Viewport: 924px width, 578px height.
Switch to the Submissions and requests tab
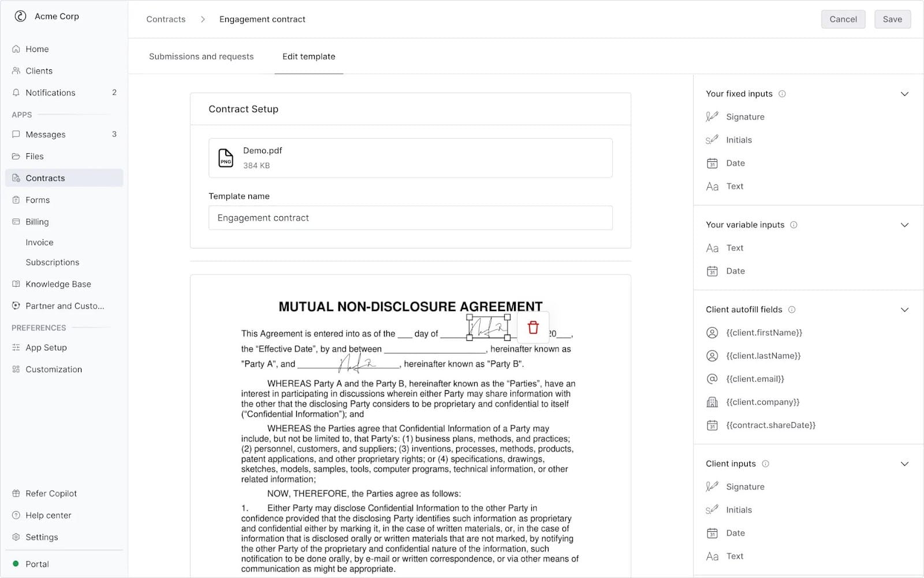pos(201,56)
